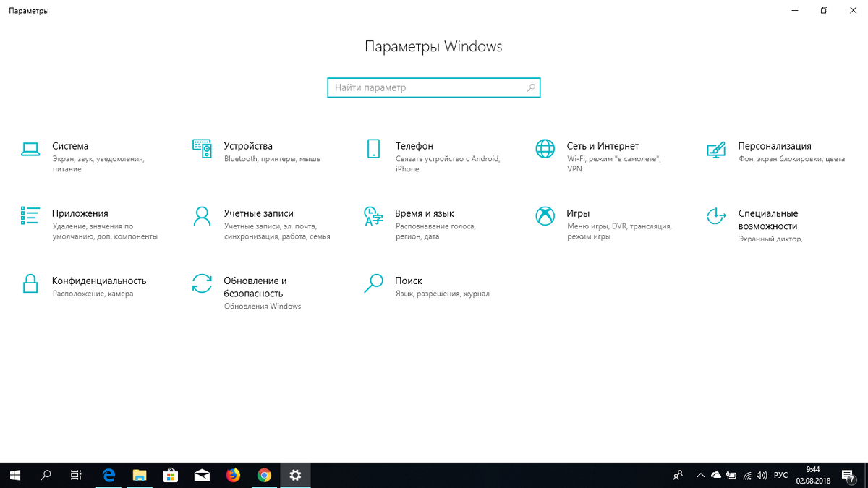Click the magnifier in Найти параметр box
Viewport: 868px width, 488px height.
pos(531,87)
